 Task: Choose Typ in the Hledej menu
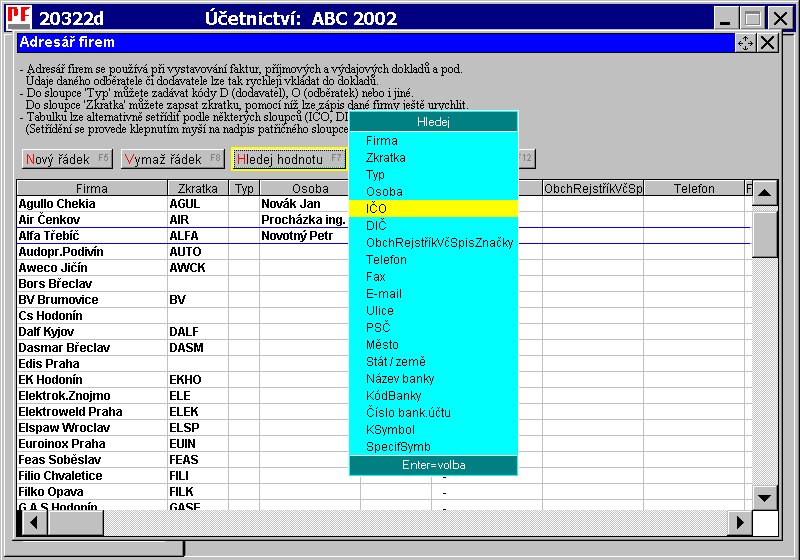[433, 174]
